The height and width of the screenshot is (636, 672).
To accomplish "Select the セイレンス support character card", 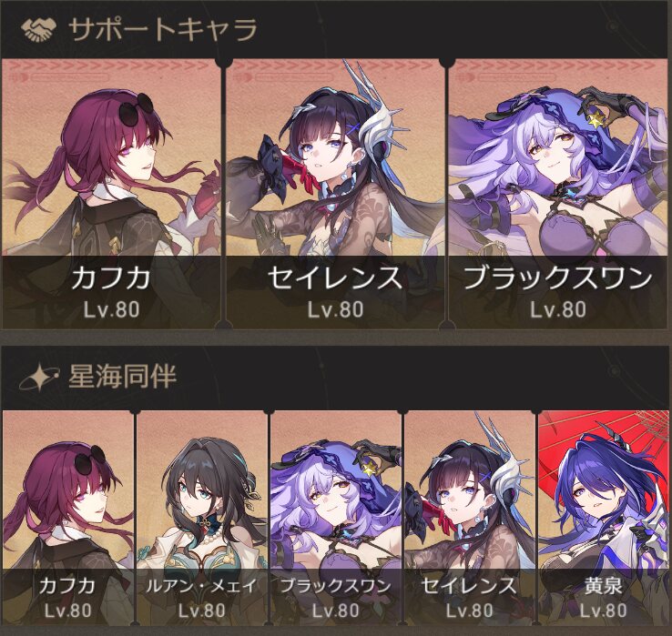I will pyautogui.click(x=335, y=194).
